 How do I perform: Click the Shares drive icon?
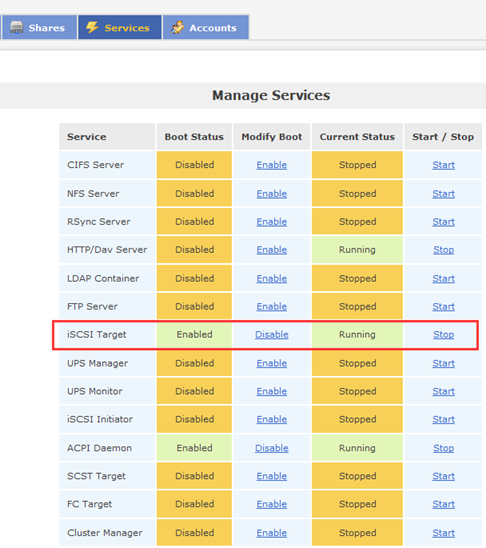click(16, 27)
